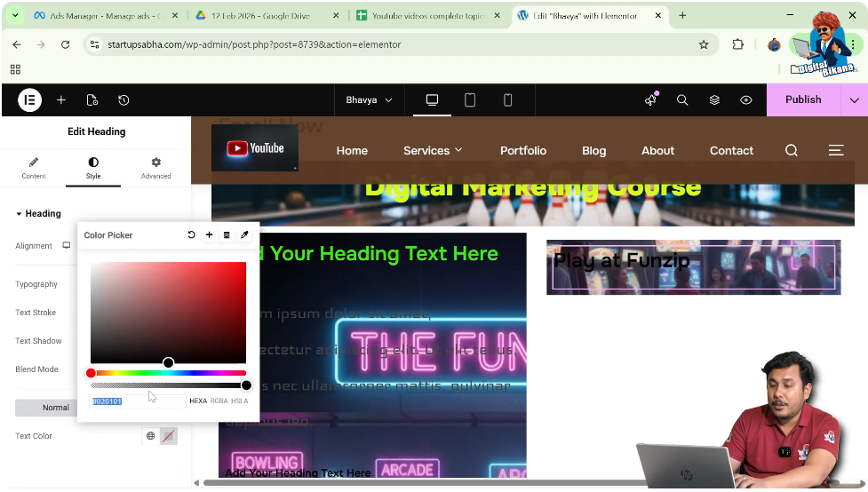Open the site hamburger menu icon
Screen dimensions: 868x492
click(x=836, y=151)
